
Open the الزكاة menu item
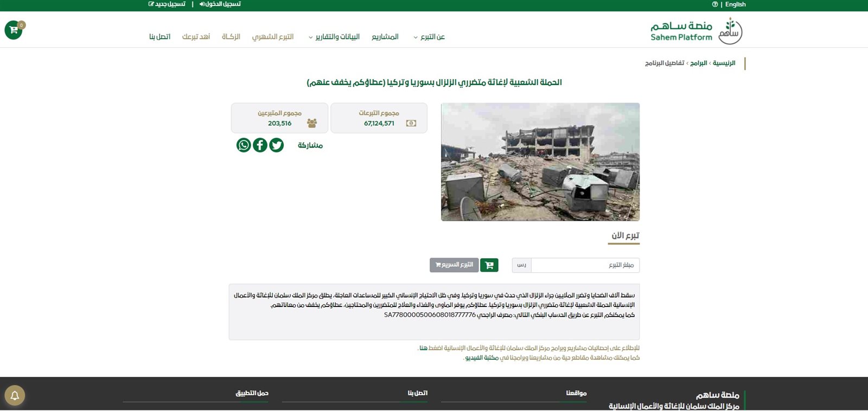pyautogui.click(x=231, y=37)
